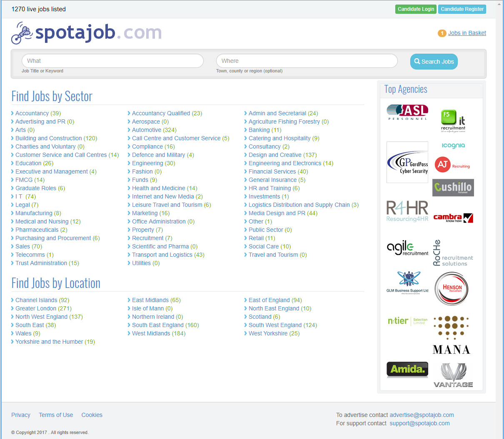Image resolution: width=504 pixels, height=439 pixels.
Task: Browse North West England (137) jobs
Action: (49, 317)
